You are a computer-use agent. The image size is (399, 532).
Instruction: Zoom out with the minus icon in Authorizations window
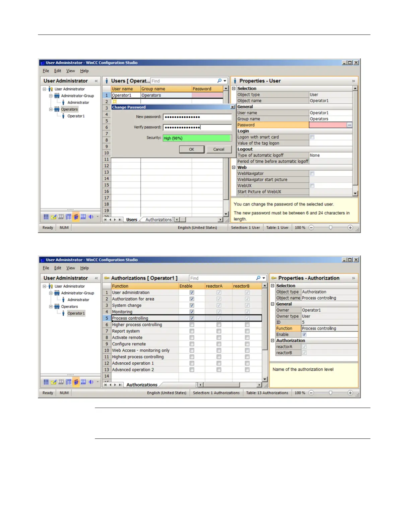(x=311, y=393)
